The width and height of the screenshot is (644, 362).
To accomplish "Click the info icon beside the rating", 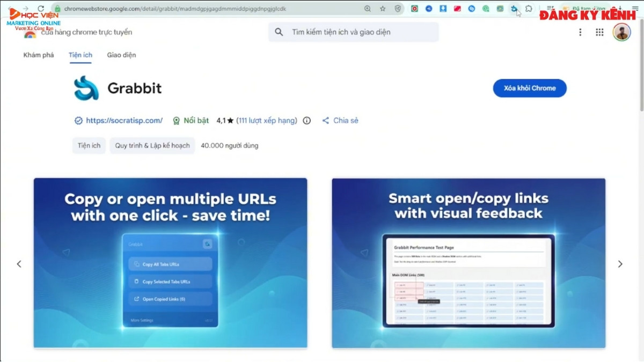I will coord(306,121).
